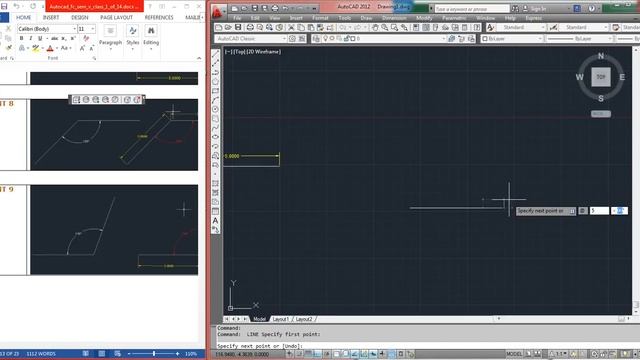Click Strikethrough abc in Word ribbon
The height and width of the screenshot is (360, 640).
tap(54, 38)
